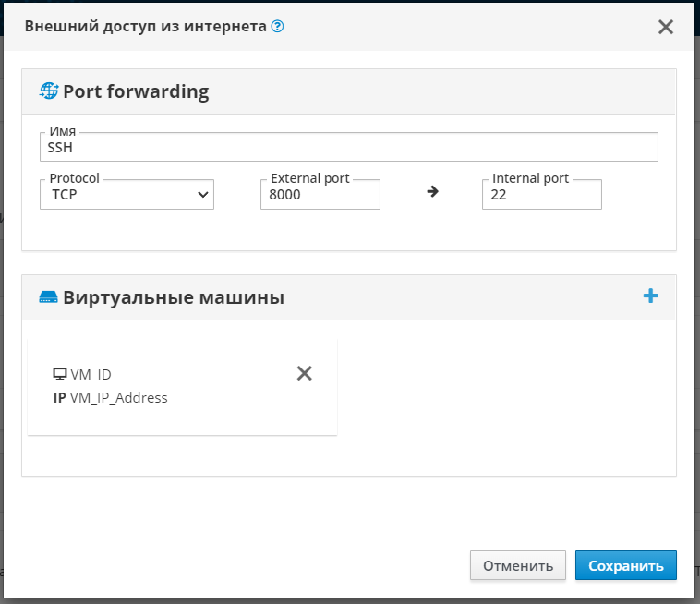
Task: Open the Protocol dropdown showing TCP
Action: (x=127, y=195)
